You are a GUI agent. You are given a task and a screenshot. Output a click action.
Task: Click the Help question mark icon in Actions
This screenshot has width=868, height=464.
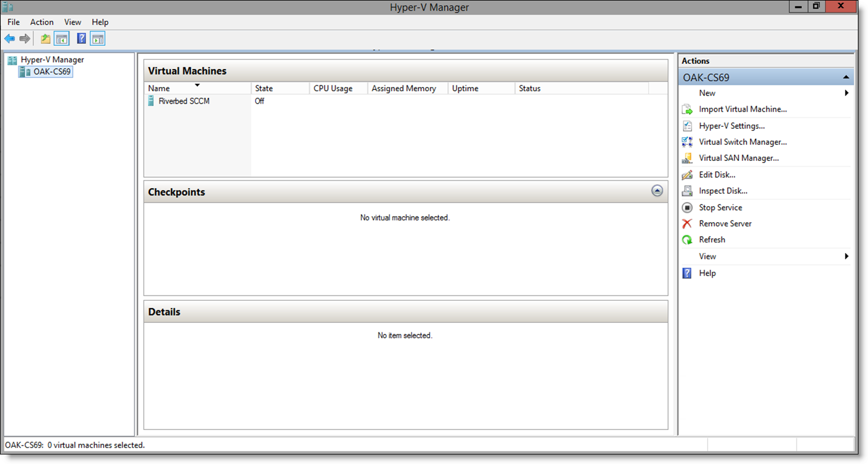[687, 273]
